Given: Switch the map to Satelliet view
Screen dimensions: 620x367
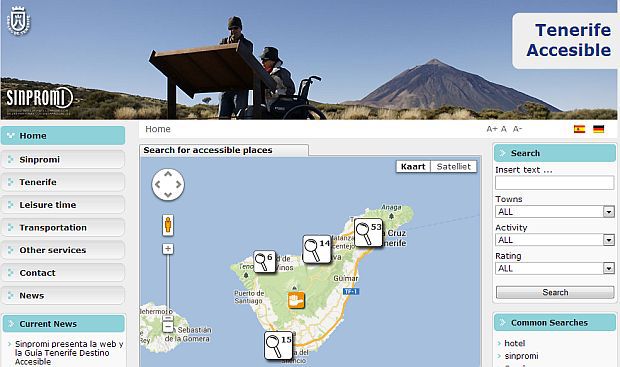Looking at the screenshot, I should (x=454, y=166).
